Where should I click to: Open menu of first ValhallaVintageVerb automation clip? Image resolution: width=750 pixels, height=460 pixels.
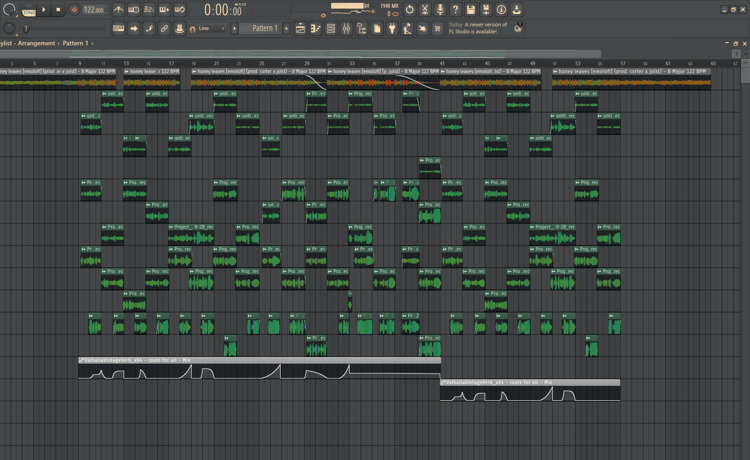(x=81, y=360)
